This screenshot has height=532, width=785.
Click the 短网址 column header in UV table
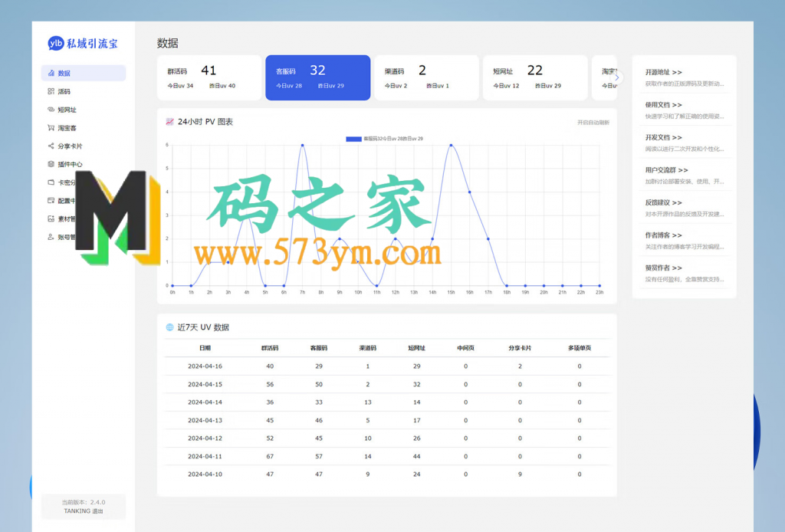tap(416, 348)
